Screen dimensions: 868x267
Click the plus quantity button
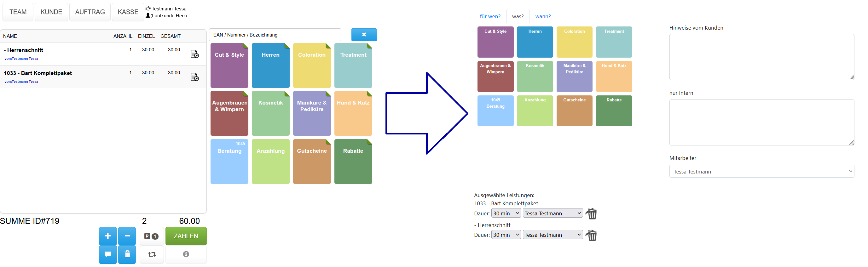[x=107, y=236]
